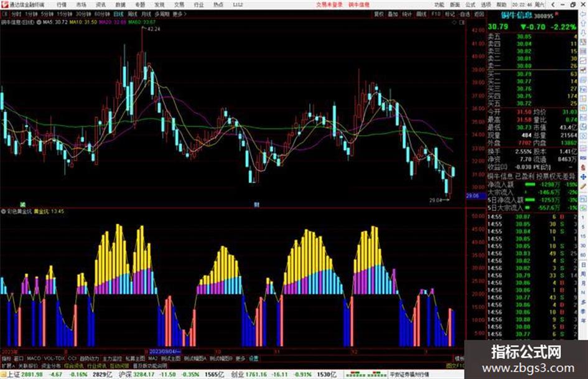
Task: Open the 帮助 menu
Action: pyautogui.click(x=502, y=5)
